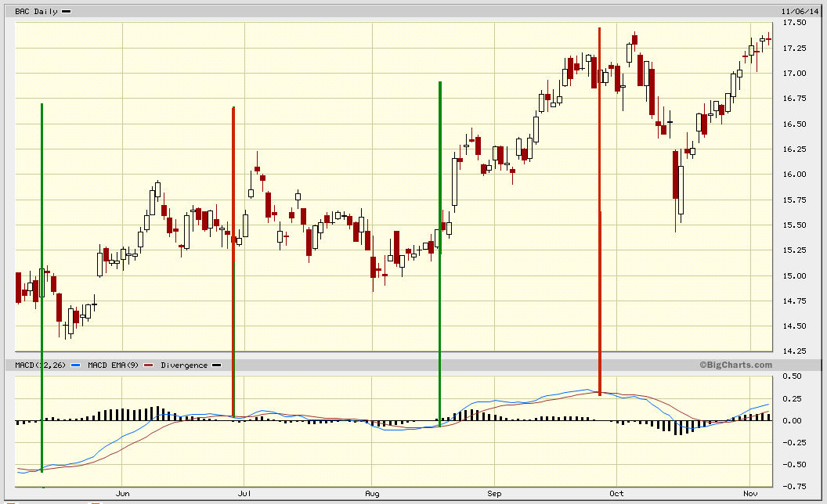This screenshot has width=827, height=504.
Task: Click the black Divergence legend swatch
Action: tap(216, 365)
